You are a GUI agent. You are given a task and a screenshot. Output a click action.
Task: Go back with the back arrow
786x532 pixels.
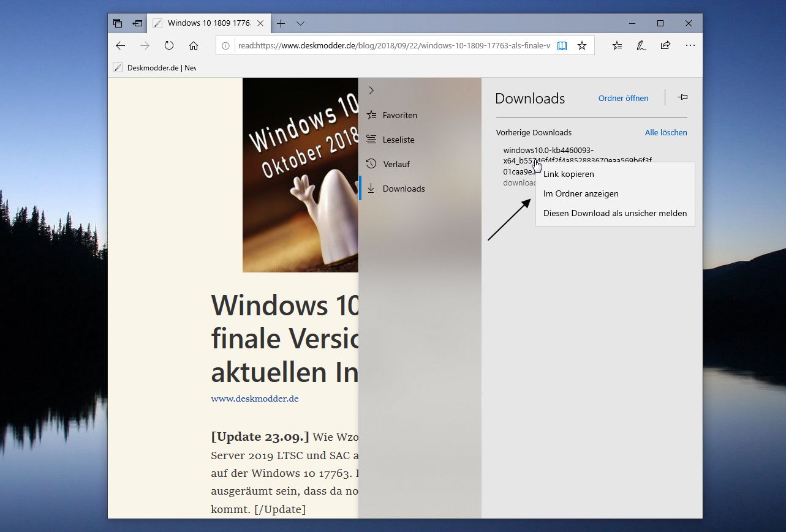[x=120, y=45]
